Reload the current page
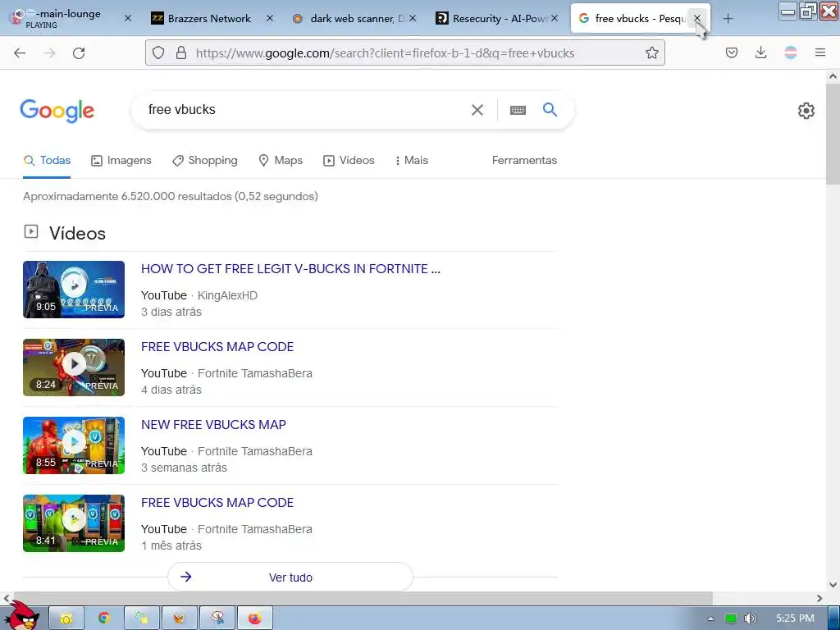Screen dimensions: 840x630 (x=79, y=52)
